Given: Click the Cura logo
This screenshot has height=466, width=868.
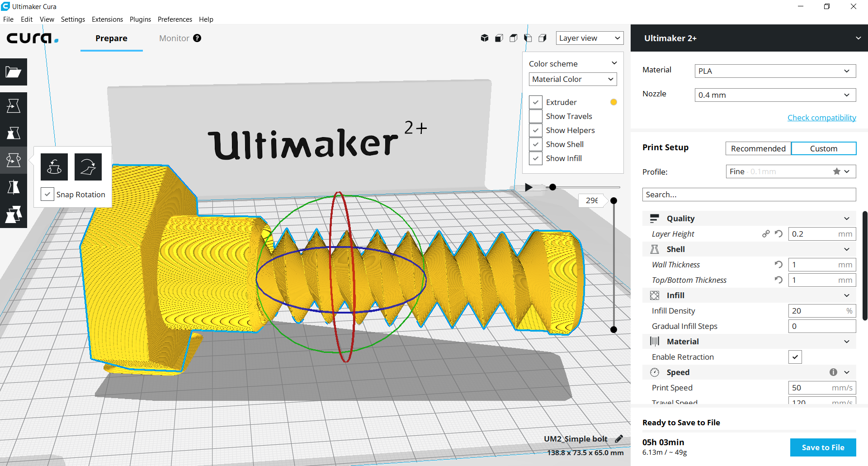Looking at the screenshot, I should [33, 38].
